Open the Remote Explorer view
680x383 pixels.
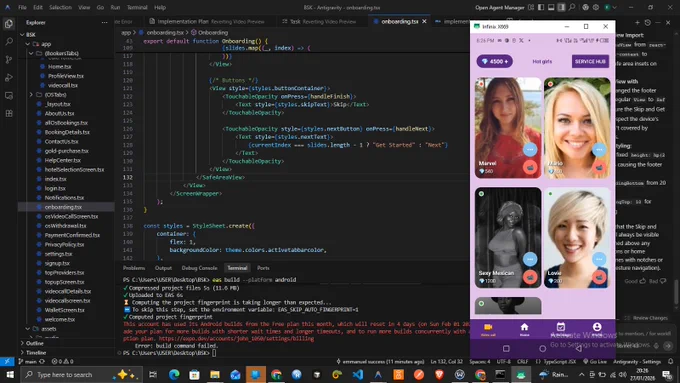9,95
